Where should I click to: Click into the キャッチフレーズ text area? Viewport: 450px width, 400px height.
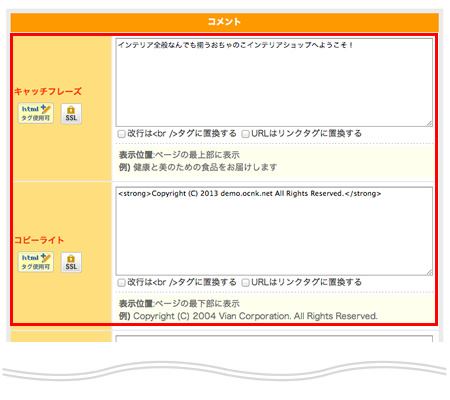point(274,82)
